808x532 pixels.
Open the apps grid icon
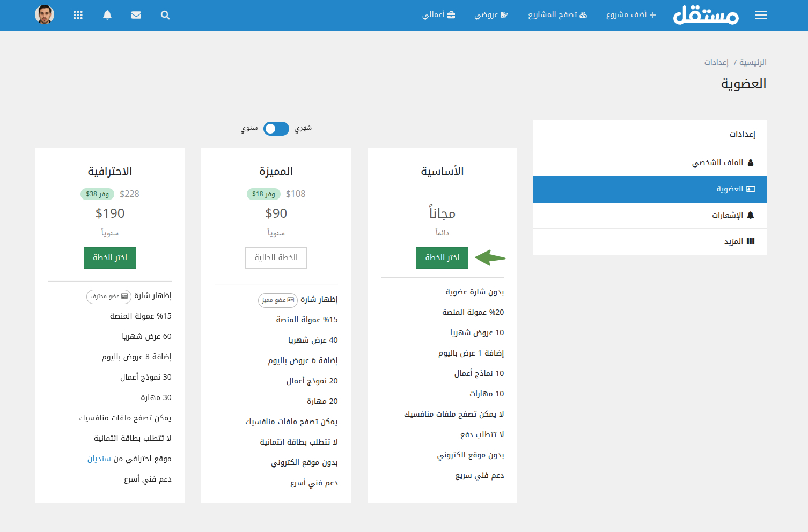(x=78, y=15)
